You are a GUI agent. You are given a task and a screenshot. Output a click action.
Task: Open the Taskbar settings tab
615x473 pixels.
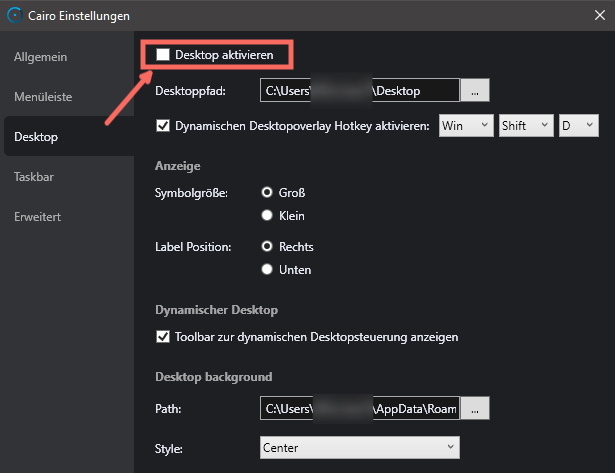(34, 177)
